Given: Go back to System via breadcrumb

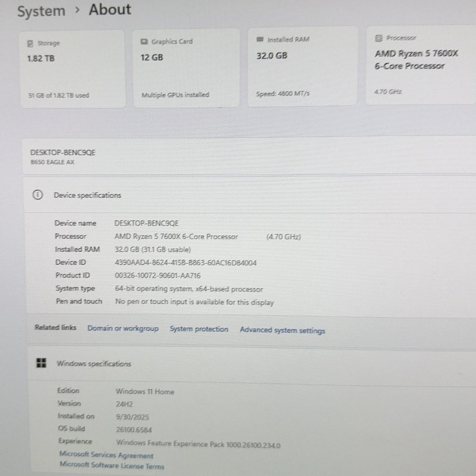Looking at the screenshot, I should point(41,11).
